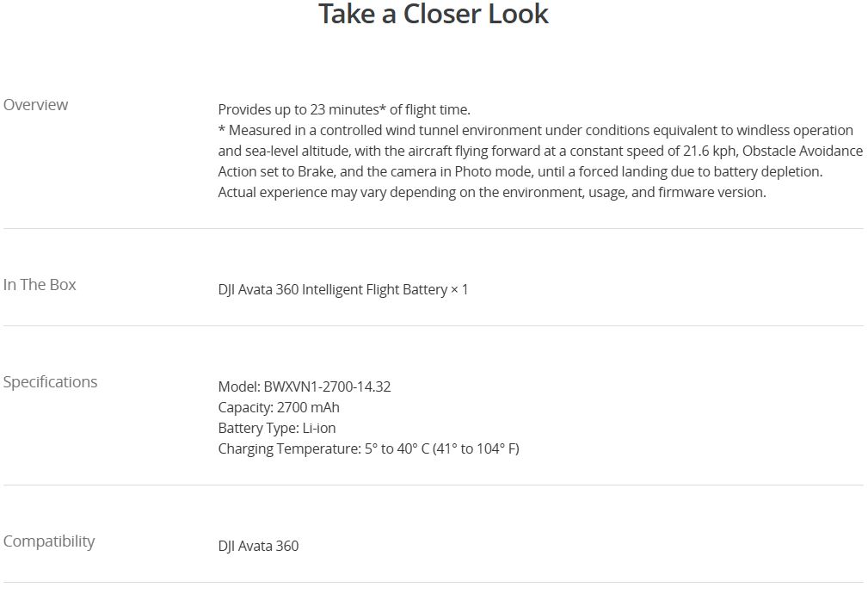Click "DJI Avata 360 Intelligent Flight Battery × 1"
The image size is (868, 606).
point(343,289)
